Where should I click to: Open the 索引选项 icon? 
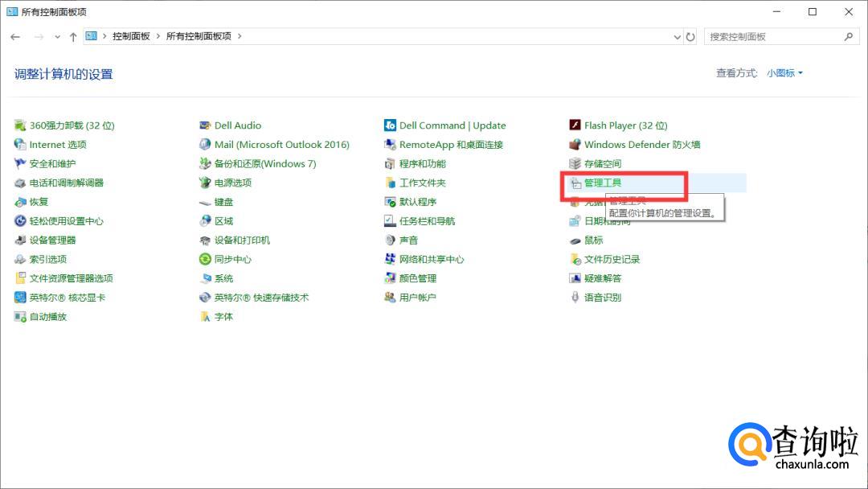click(x=20, y=259)
